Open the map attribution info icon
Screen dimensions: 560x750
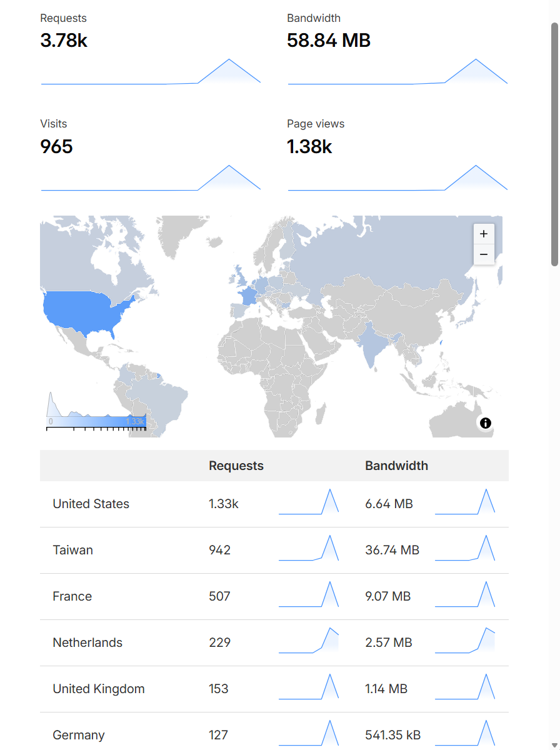pos(486,423)
